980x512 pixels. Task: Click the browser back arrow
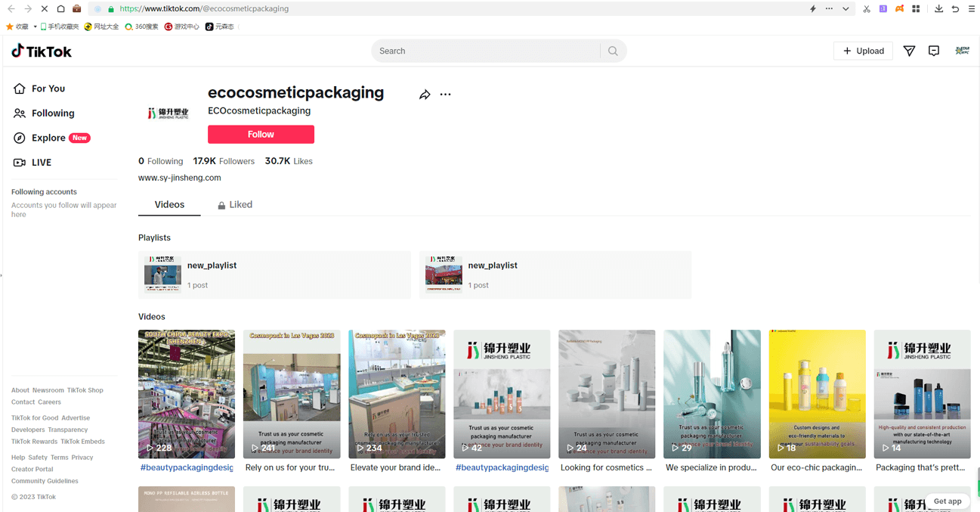[x=11, y=9]
